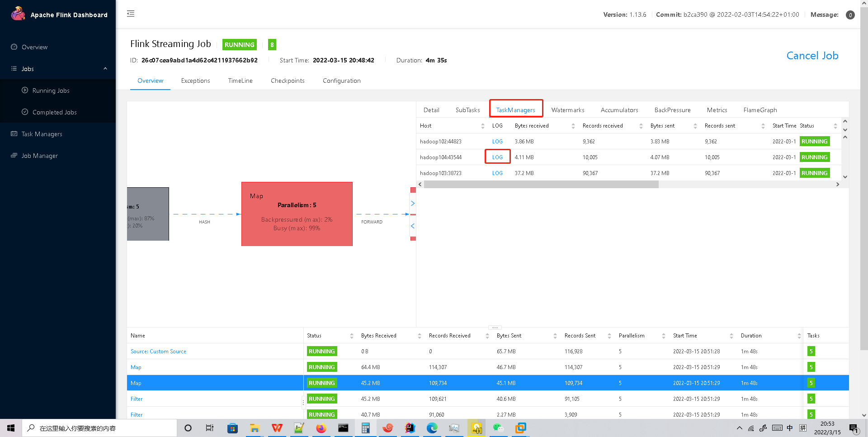Open Running Jobs in the sidebar
Image resolution: width=868 pixels, height=437 pixels.
(x=51, y=90)
